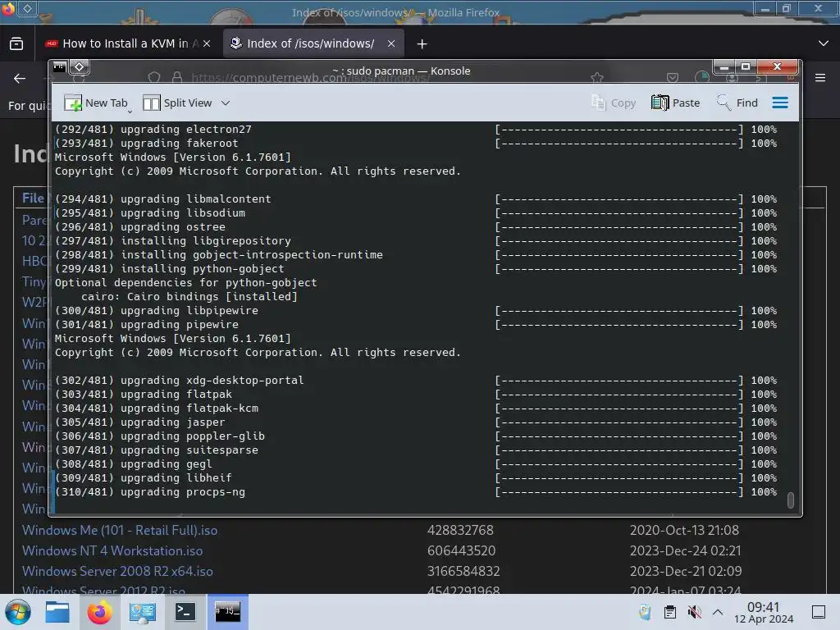Expand the Firefox list all tabs chevron
Screen dimensions: 840x630
(824, 43)
